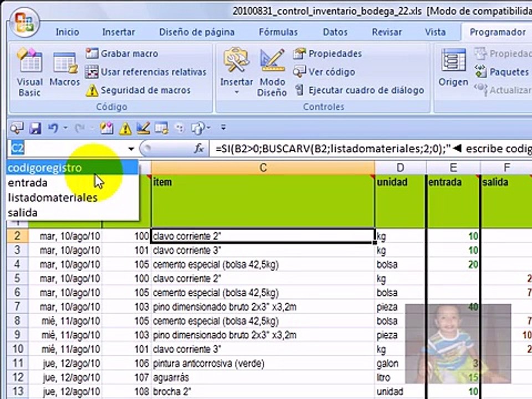Click Ver código

click(x=324, y=72)
